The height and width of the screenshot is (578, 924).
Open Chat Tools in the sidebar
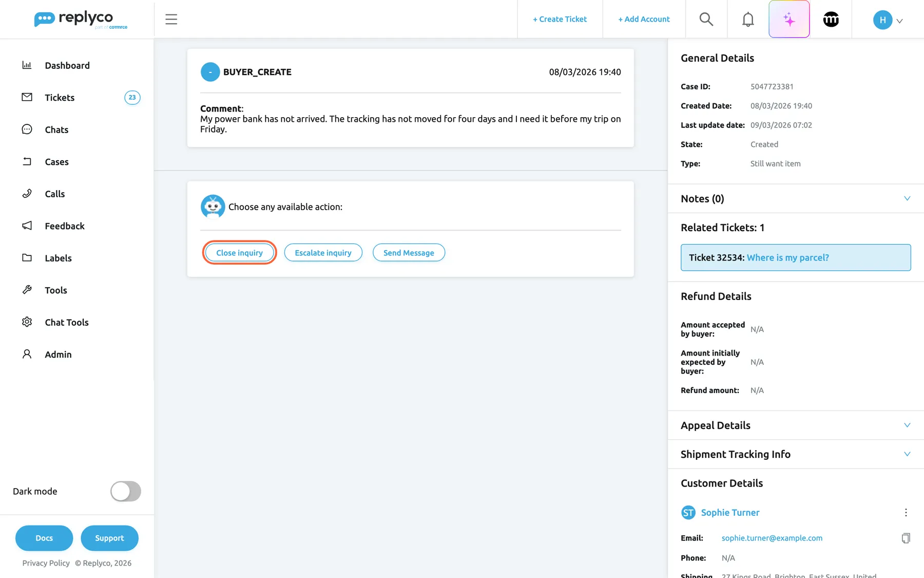[67, 322]
